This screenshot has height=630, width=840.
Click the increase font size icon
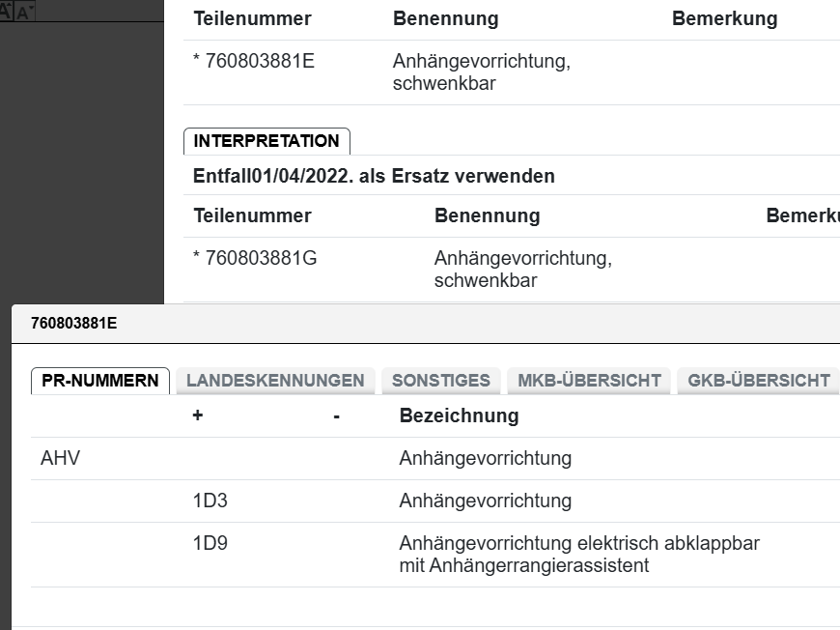[x=7, y=11]
